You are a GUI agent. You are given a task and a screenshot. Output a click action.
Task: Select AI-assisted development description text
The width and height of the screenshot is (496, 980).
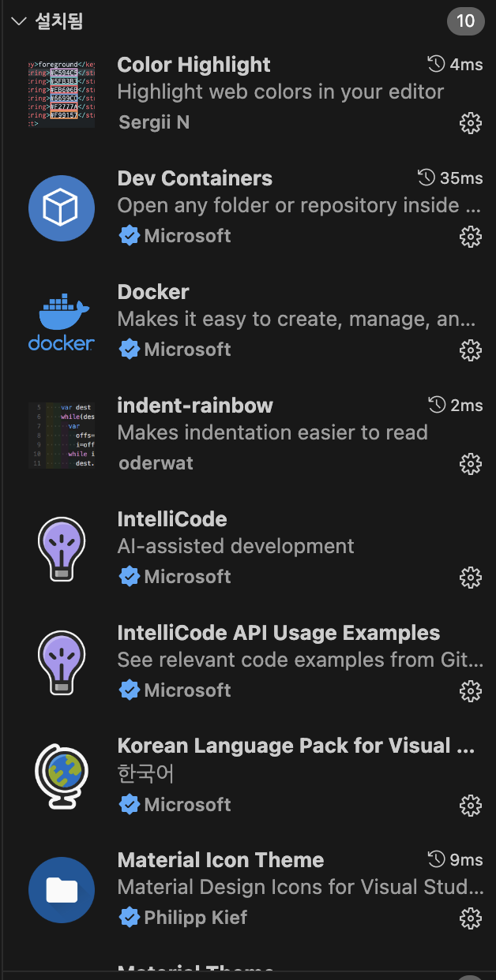pos(236,546)
